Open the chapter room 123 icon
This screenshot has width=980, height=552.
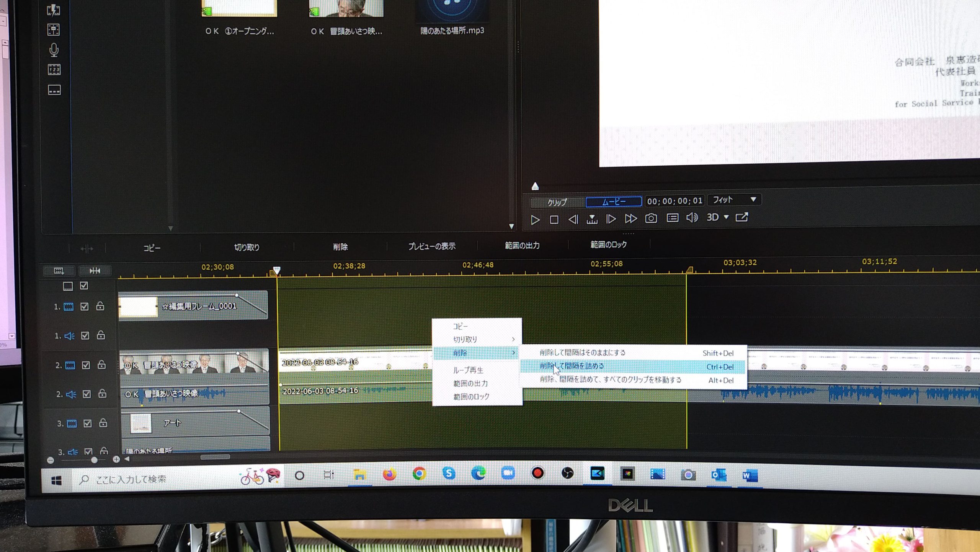(x=54, y=70)
